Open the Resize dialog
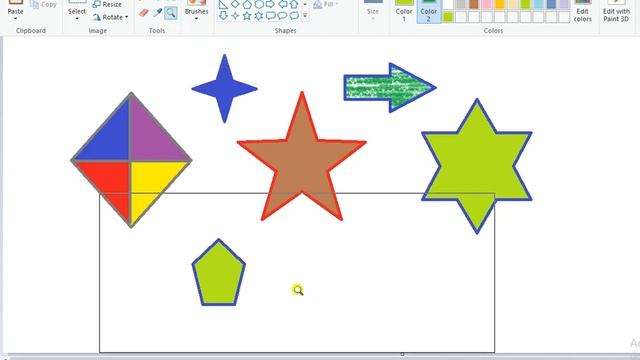This screenshot has height=360, width=640. [x=107, y=4]
